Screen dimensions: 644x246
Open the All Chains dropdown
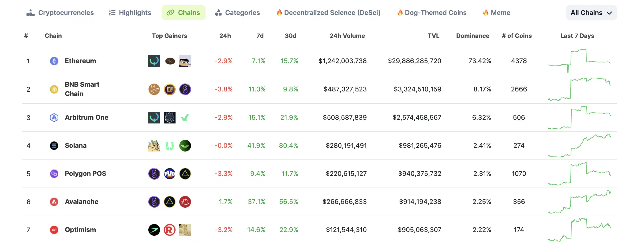coord(591,13)
